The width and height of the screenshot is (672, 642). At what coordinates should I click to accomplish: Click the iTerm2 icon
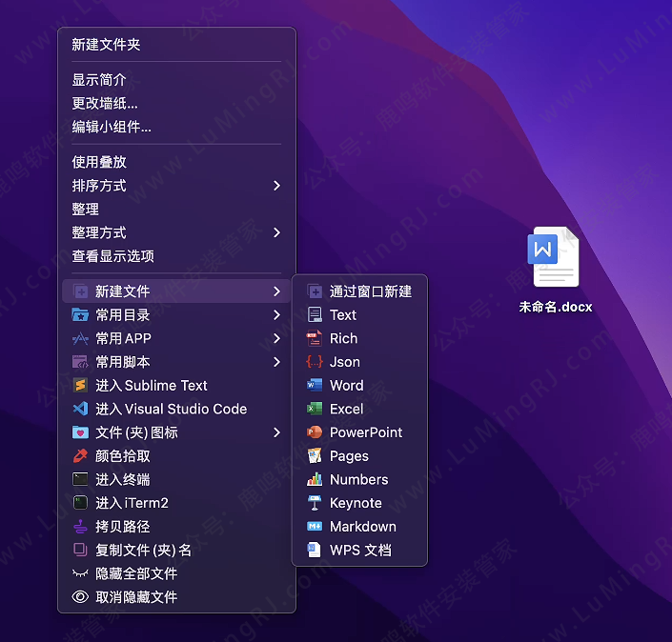pos(80,503)
